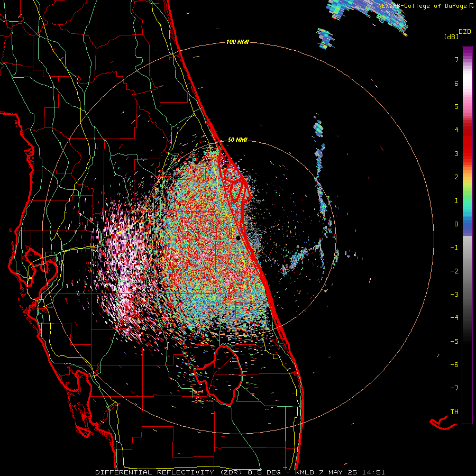Click the -6 value on the color scale
Viewport: 476px width, 476px height.
[x=454, y=365]
